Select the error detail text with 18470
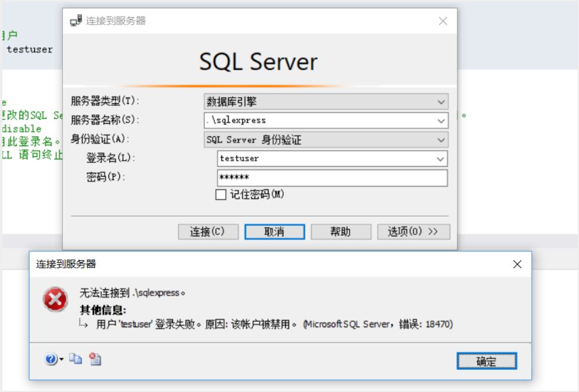 274,325
